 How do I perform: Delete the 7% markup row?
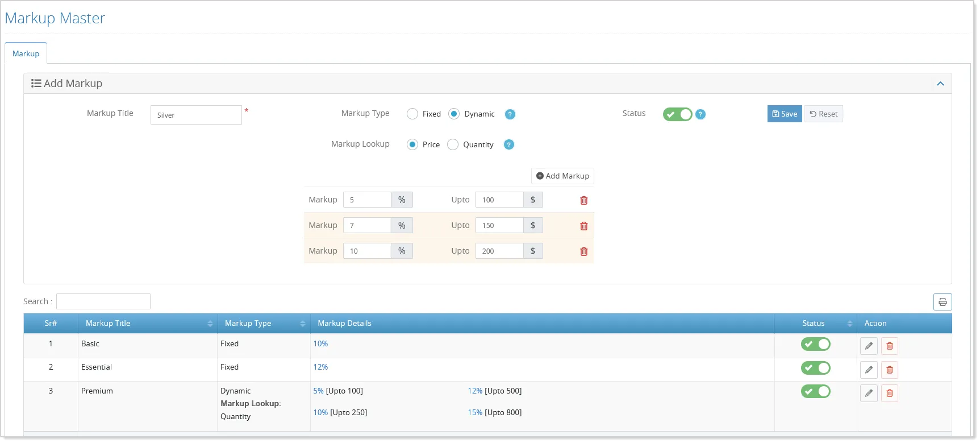583,226
